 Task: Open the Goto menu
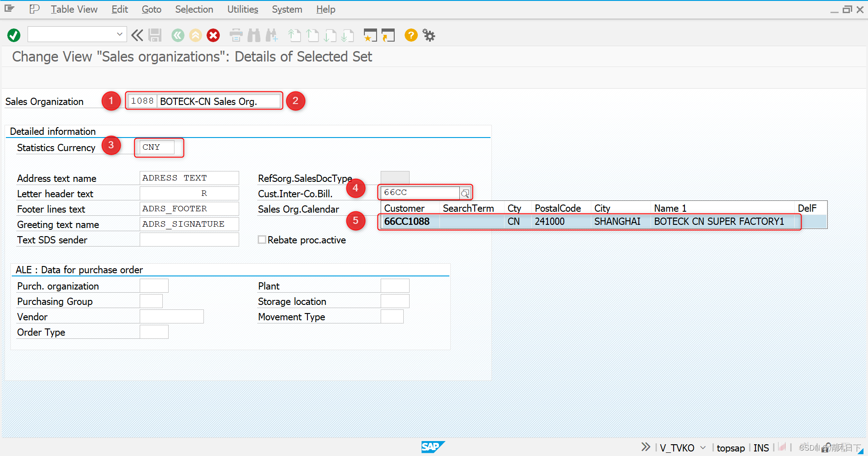click(151, 9)
